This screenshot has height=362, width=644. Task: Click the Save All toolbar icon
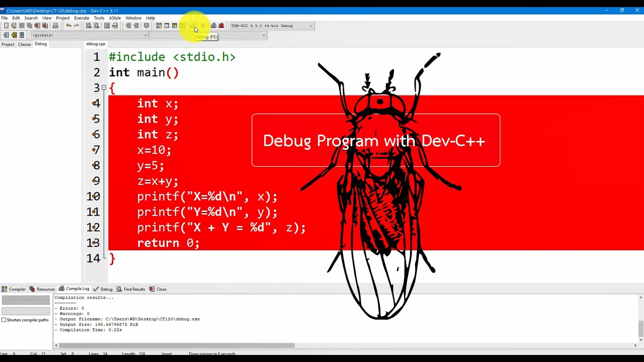pos(29,26)
